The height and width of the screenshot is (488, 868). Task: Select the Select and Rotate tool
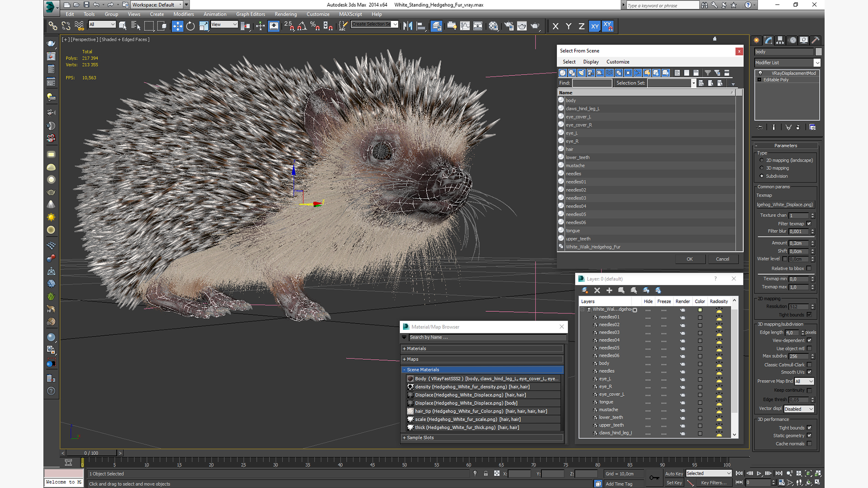point(190,26)
